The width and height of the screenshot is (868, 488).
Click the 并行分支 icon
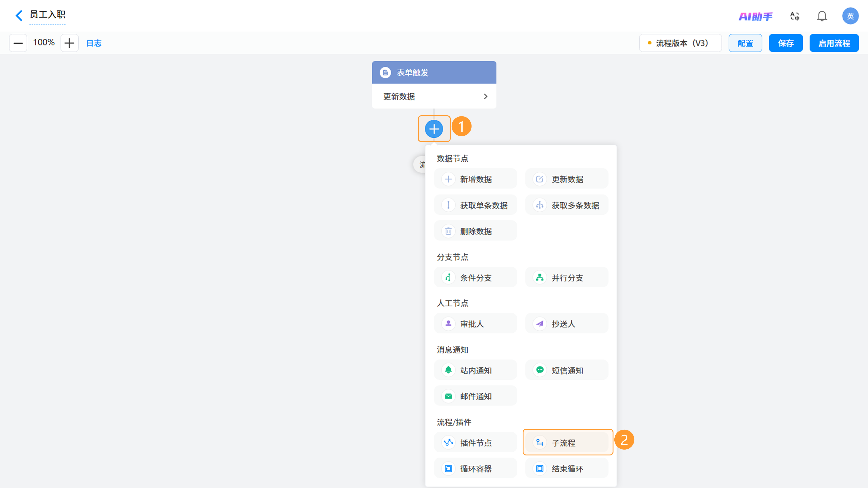(x=540, y=277)
